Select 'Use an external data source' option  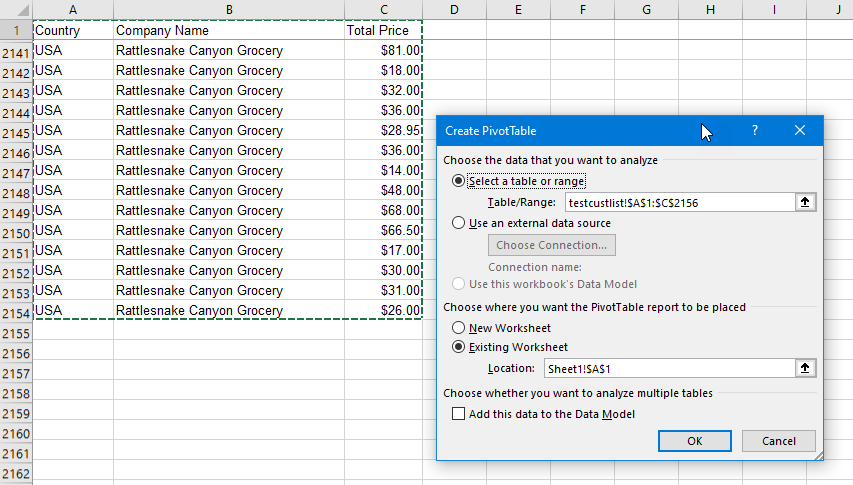point(459,223)
